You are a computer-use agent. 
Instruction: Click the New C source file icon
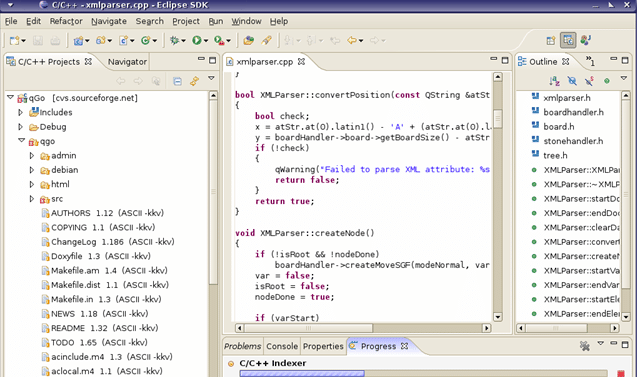(124, 41)
